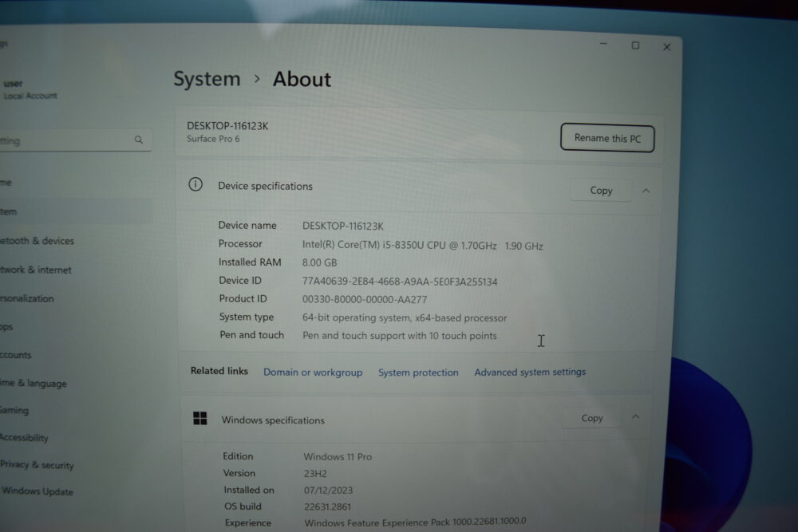798x532 pixels.
Task: Go back to System in breadcrumb
Action: 207,79
